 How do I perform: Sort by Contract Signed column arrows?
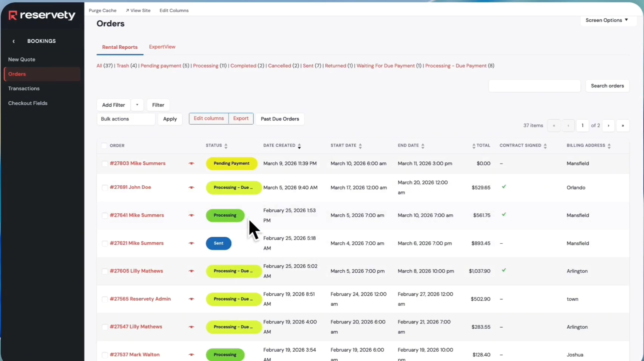click(545, 146)
